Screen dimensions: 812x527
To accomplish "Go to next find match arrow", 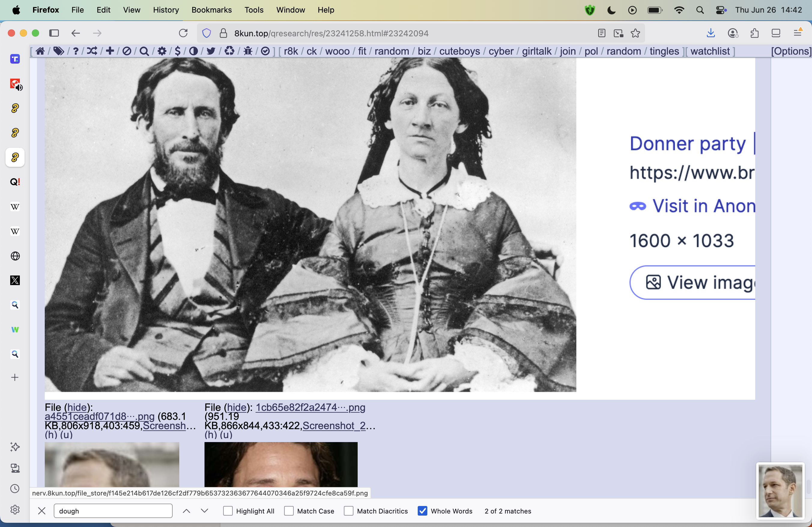I will click(x=205, y=510).
